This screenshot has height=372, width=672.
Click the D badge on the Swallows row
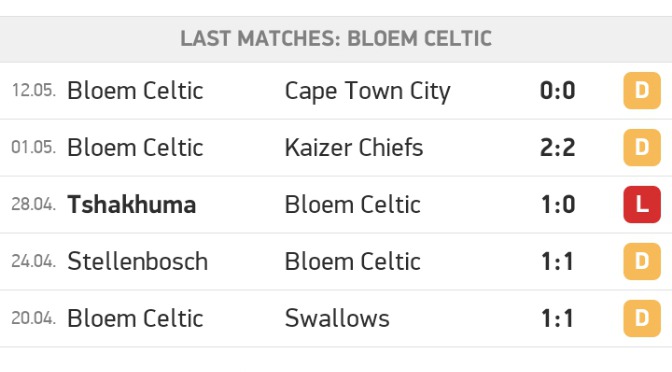click(642, 318)
